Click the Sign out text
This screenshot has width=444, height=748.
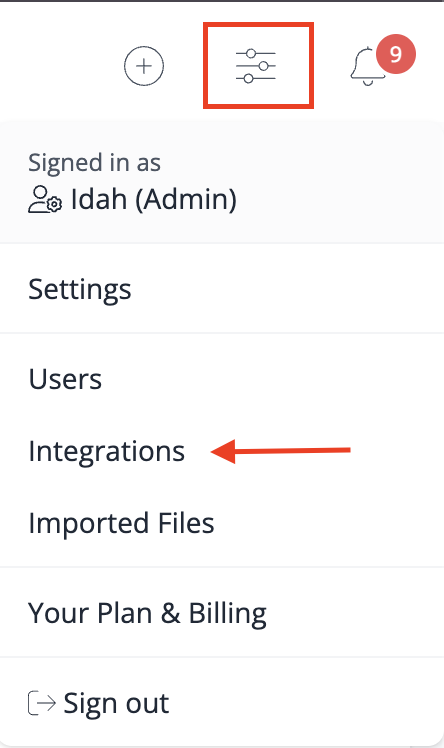116,703
